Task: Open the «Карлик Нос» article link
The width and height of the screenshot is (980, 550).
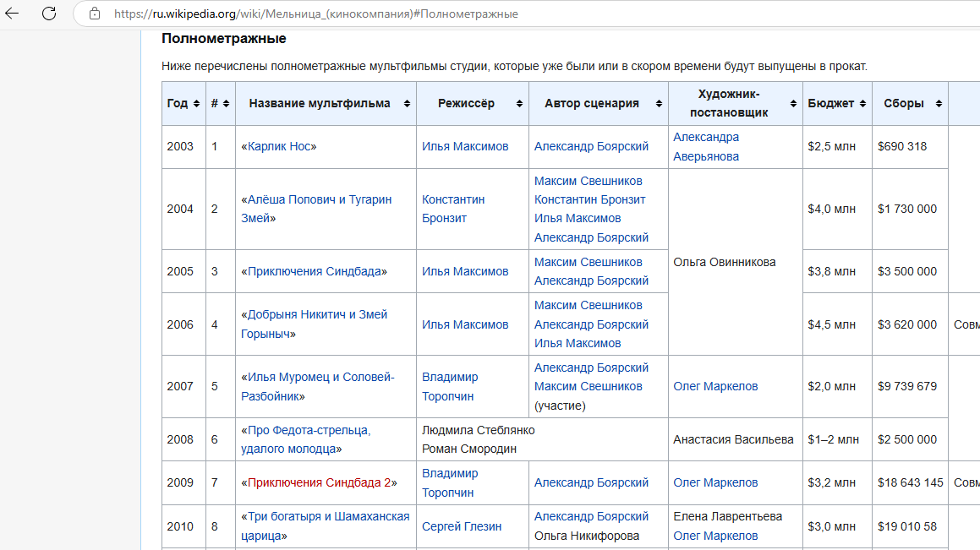Action: 279,147
